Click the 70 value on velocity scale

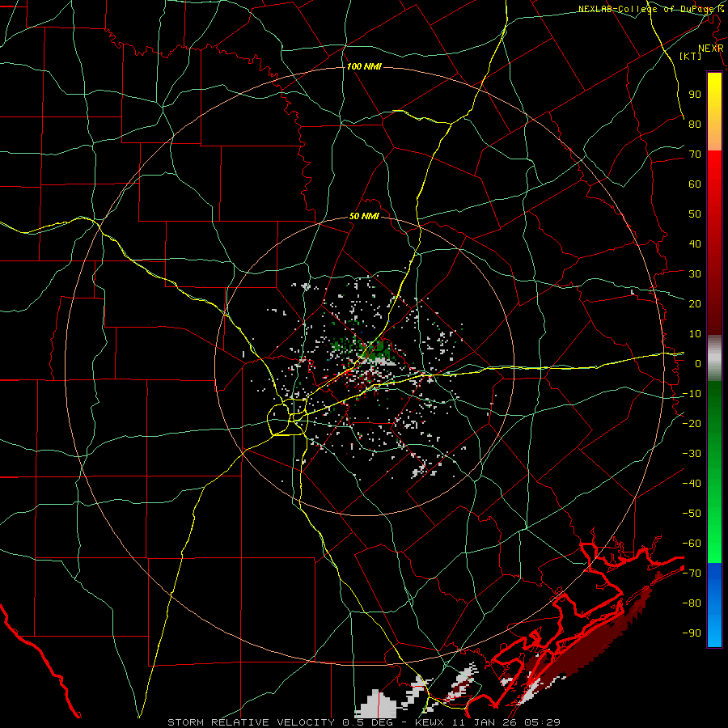[x=695, y=154]
